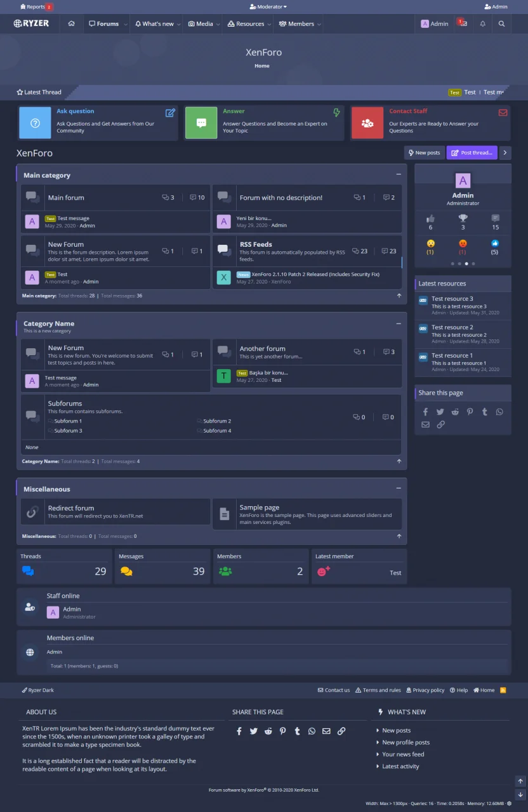Open the Terms and rules link

click(378, 690)
